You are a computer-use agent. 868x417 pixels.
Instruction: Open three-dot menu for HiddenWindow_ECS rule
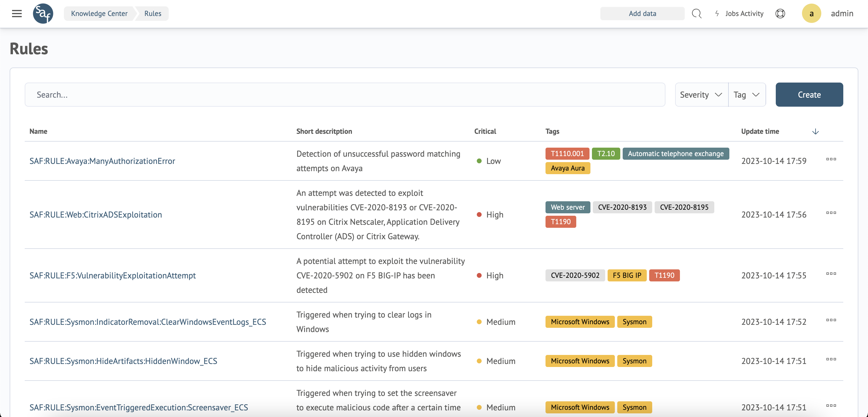[831, 359]
